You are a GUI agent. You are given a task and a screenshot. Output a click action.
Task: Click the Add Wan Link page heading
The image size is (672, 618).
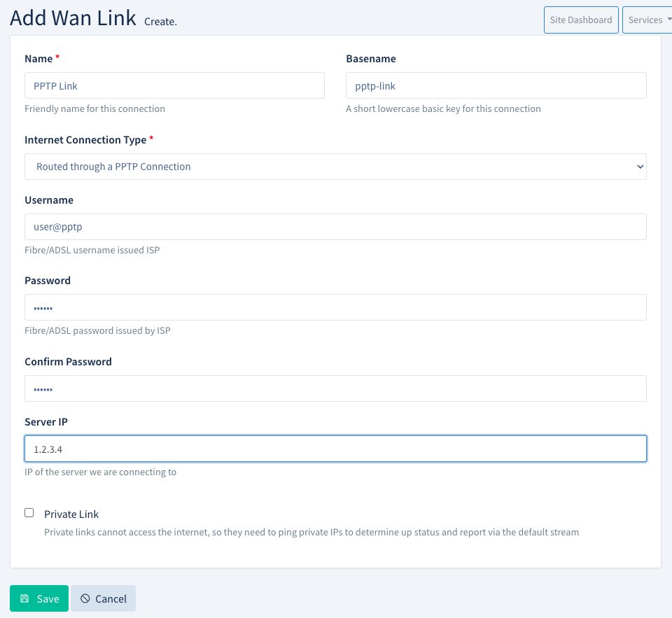coord(73,18)
